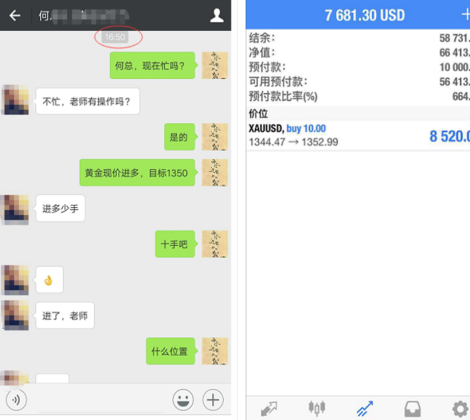470x420 pixels.
Task: Tap the 7 681.30 USD profit header
Action: [x=365, y=15]
